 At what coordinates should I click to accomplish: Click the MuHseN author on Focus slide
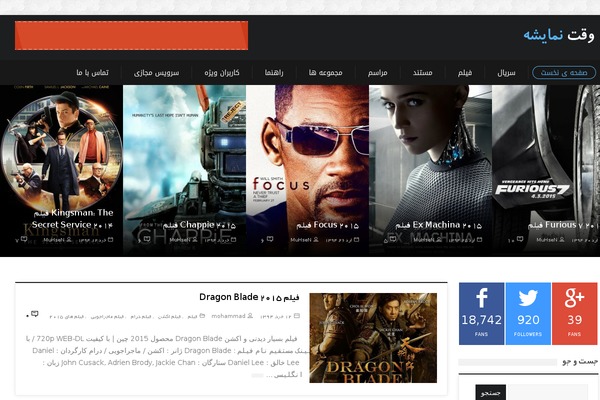(x=301, y=240)
